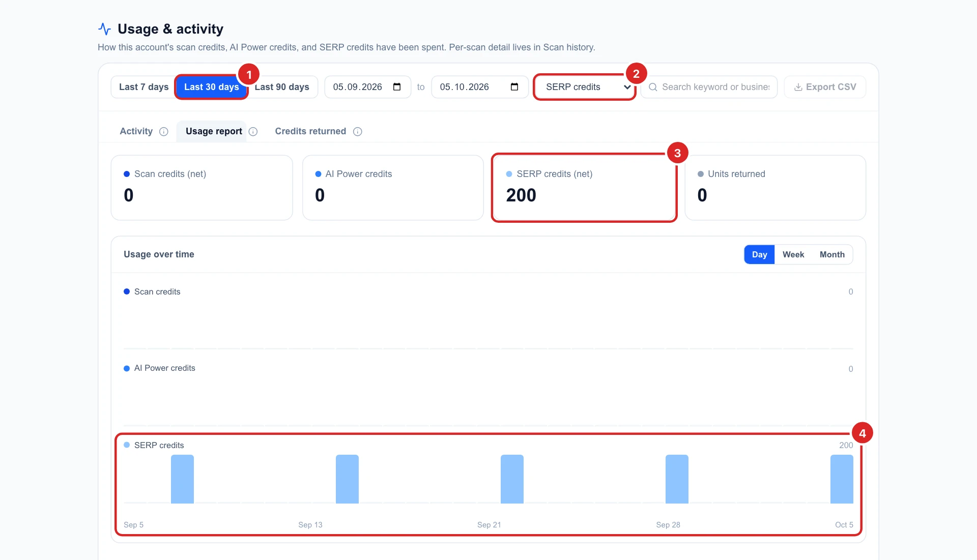The image size is (977, 560).
Task: Click the end date field 05.10.2026
Action: pos(479,87)
